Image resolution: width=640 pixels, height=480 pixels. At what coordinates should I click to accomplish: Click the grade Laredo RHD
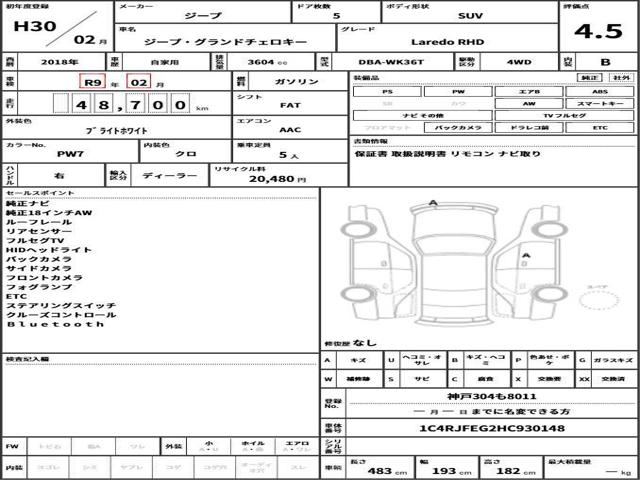coord(447,42)
